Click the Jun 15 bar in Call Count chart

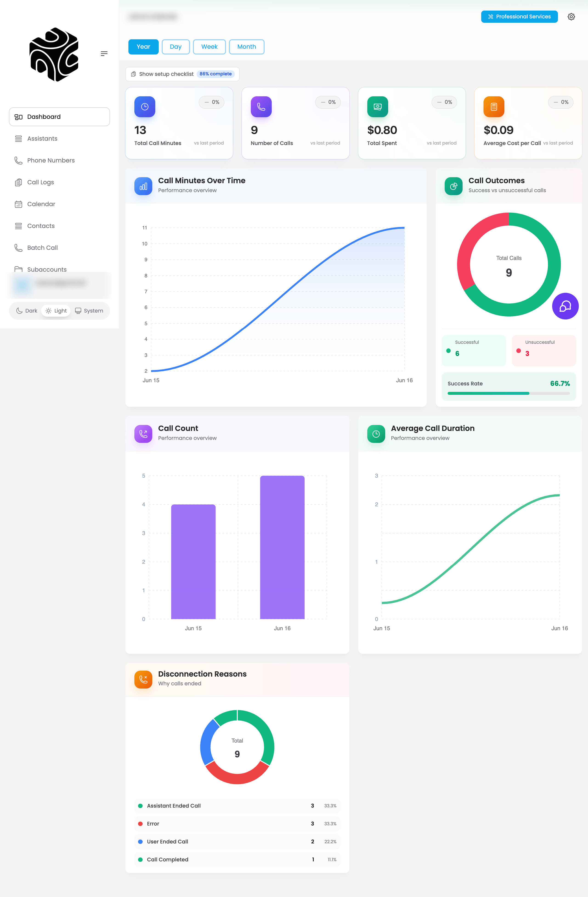(193, 561)
